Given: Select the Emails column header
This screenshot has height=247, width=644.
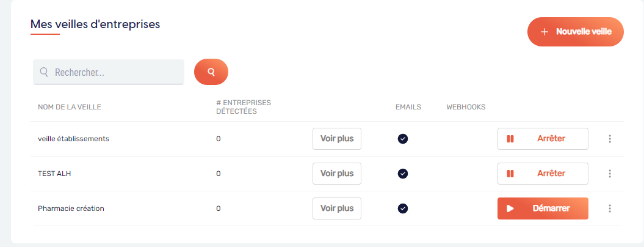Looking at the screenshot, I should point(408,107).
